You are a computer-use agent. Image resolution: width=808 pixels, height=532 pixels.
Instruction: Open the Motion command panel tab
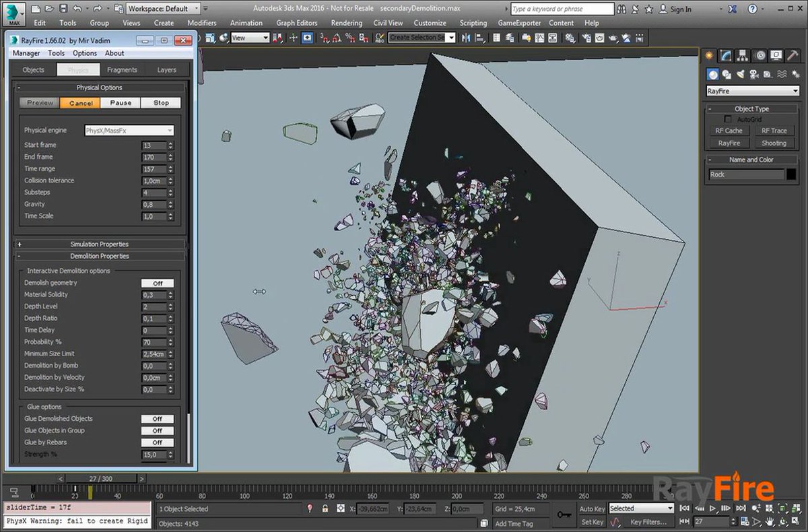coord(760,55)
